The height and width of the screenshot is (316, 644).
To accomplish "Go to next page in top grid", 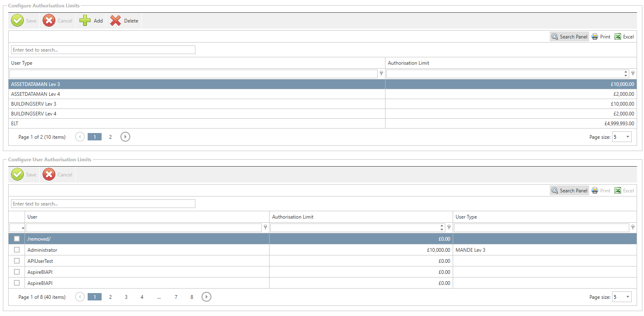I will coord(125,137).
